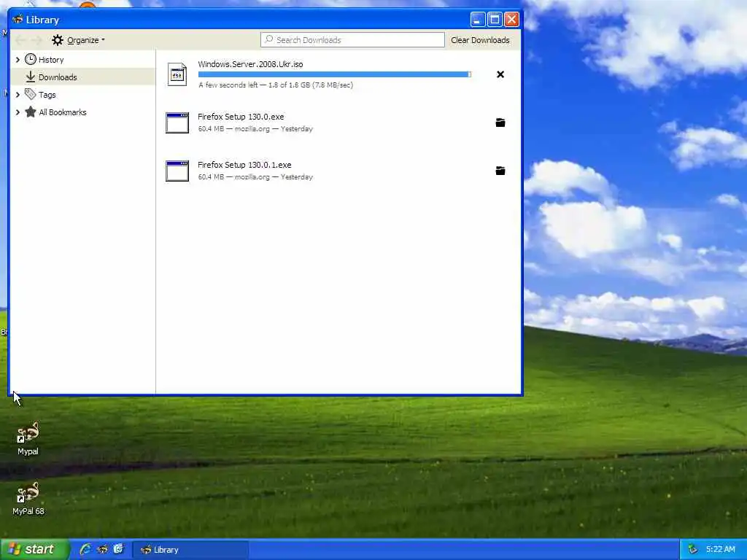Go back with the toolbar back arrow

[20, 40]
